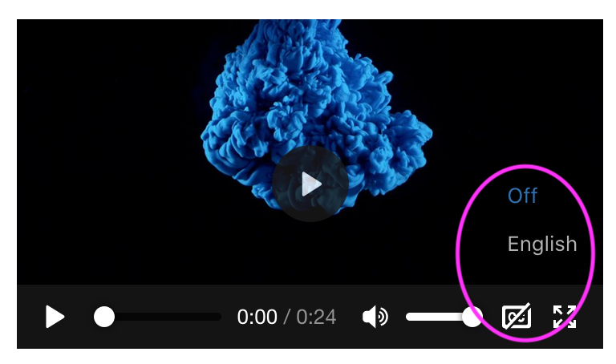Mute audio using the speaker icon
This screenshot has height=364, width=616.
pos(375,317)
